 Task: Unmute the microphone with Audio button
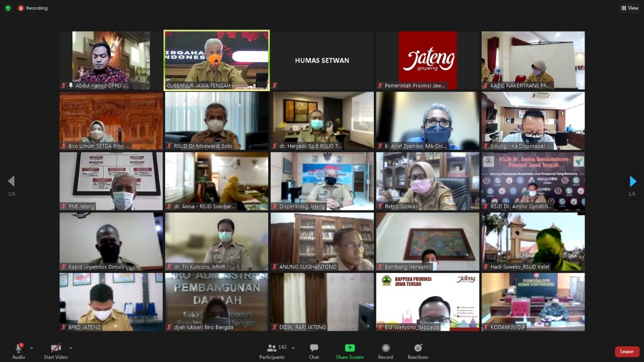point(19,351)
